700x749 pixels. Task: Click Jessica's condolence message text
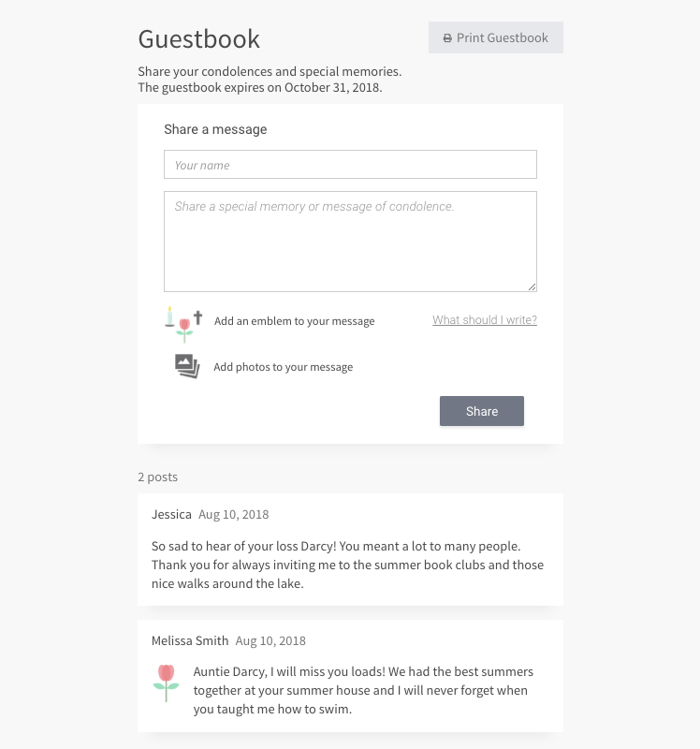click(x=347, y=565)
